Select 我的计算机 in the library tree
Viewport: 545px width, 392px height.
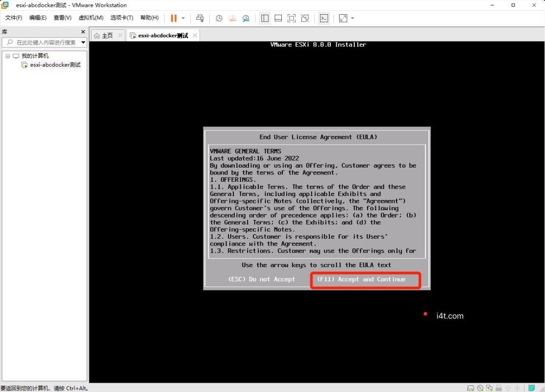35,56
